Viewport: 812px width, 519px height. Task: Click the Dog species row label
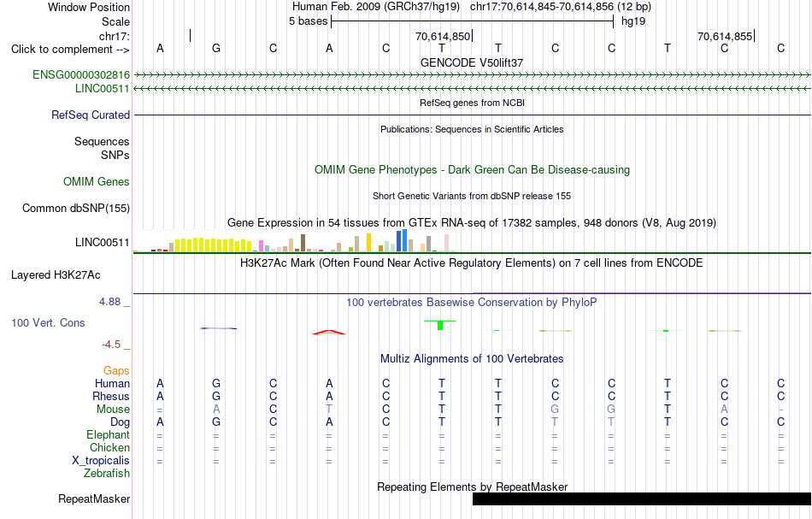120,422
